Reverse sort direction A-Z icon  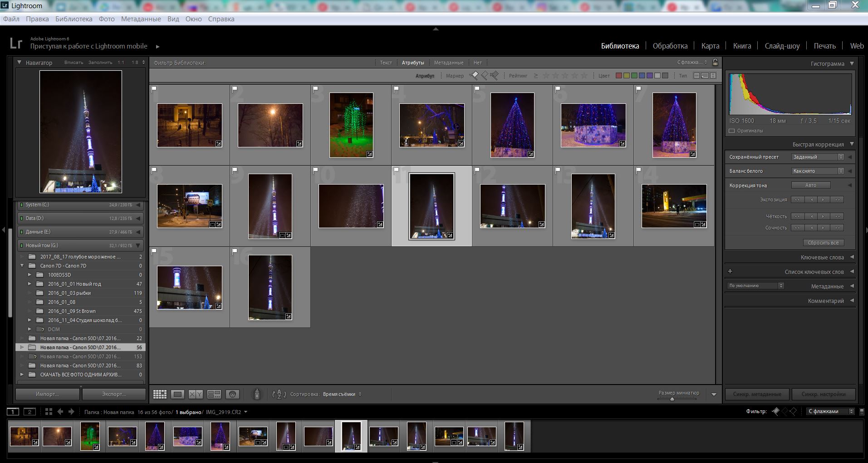(x=279, y=395)
